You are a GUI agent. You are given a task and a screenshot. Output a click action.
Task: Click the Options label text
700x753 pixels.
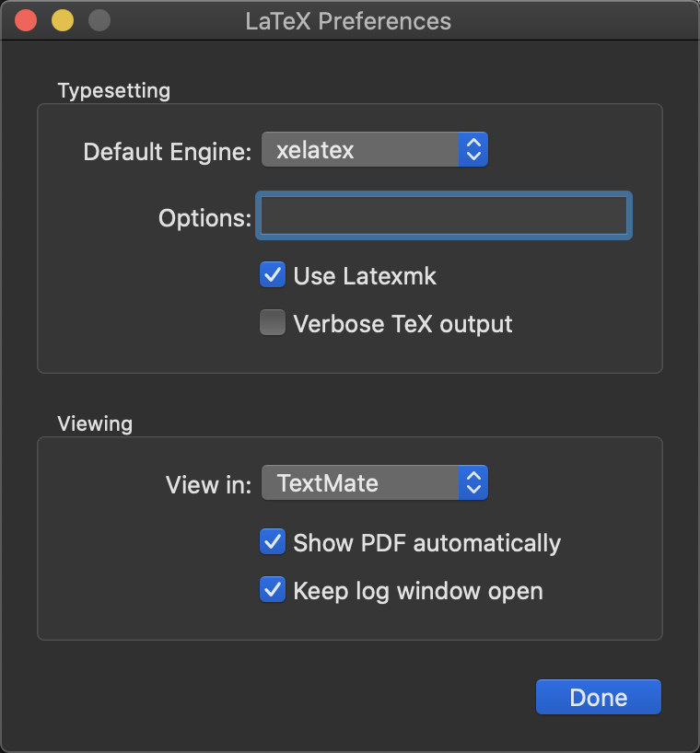[x=204, y=218]
